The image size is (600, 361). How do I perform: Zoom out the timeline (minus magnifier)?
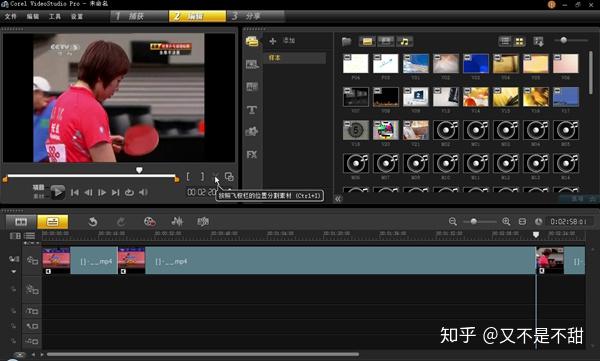point(453,221)
